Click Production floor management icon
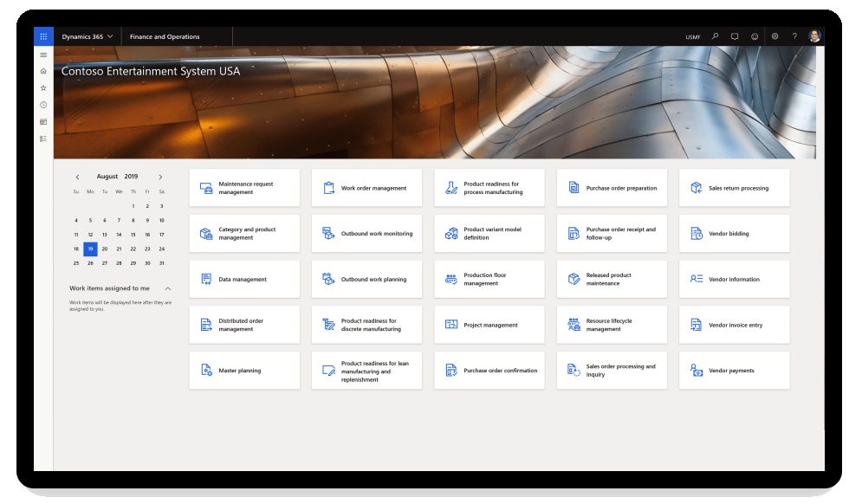The image size is (862, 504). (451, 279)
